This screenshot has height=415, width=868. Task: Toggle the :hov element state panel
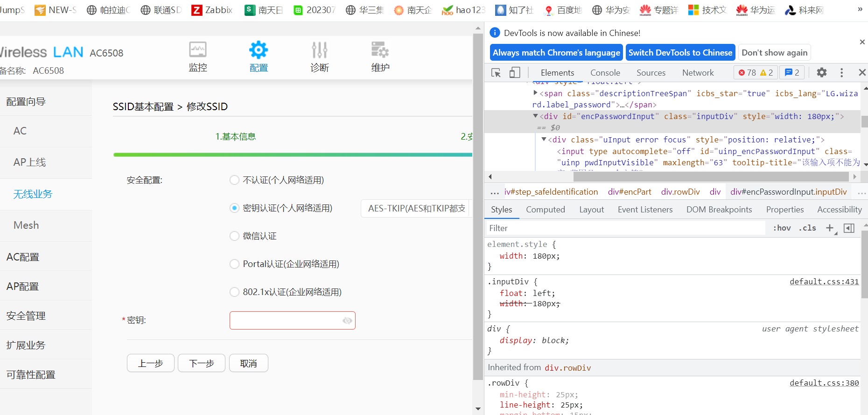(x=782, y=228)
